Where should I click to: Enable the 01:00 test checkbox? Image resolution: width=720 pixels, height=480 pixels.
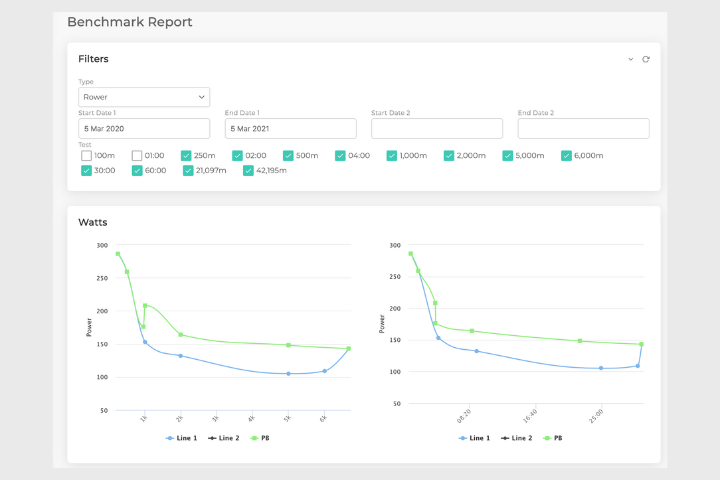137,156
